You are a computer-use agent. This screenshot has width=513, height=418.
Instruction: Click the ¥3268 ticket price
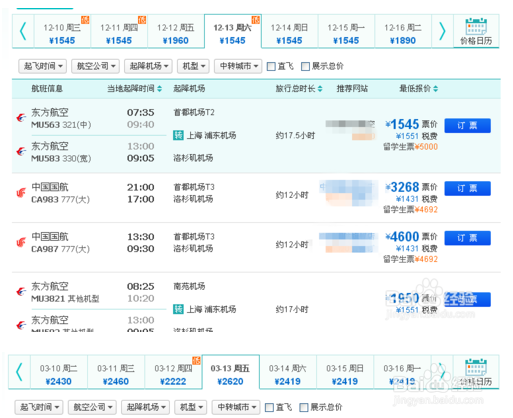pyautogui.click(x=403, y=187)
